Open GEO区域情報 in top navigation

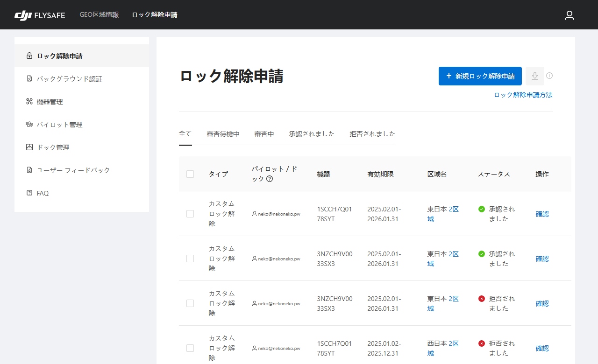(99, 15)
